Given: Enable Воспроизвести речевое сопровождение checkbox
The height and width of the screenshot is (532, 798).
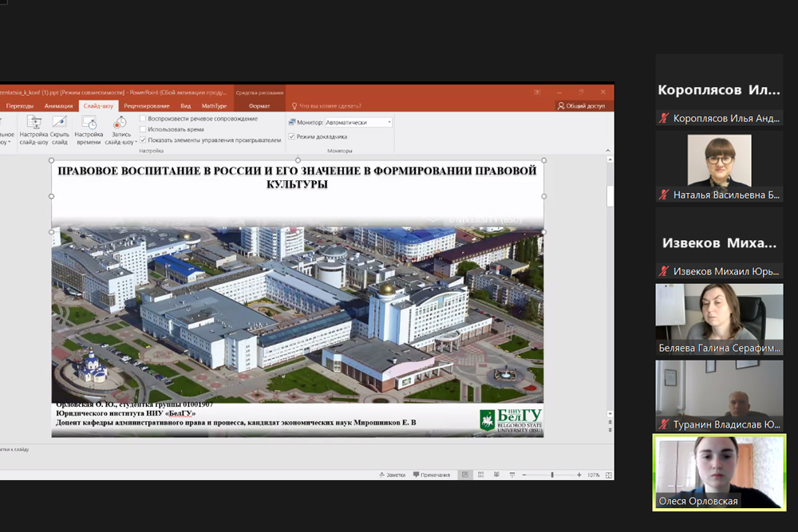Looking at the screenshot, I should coord(143,119).
